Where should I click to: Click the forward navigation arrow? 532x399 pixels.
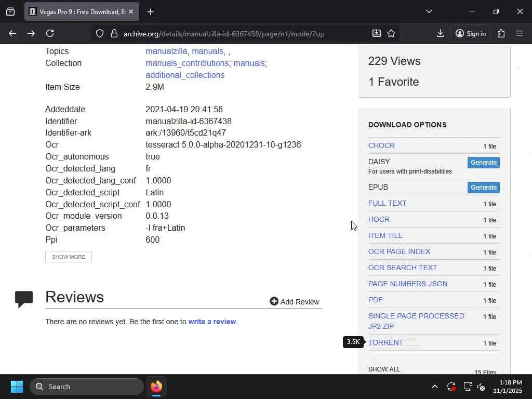click(31, 33)
